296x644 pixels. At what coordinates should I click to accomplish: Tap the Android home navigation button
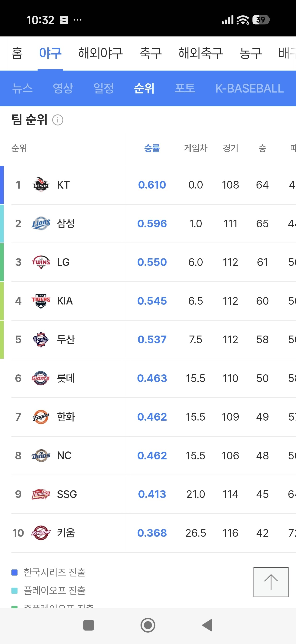[x=148, y=625]
